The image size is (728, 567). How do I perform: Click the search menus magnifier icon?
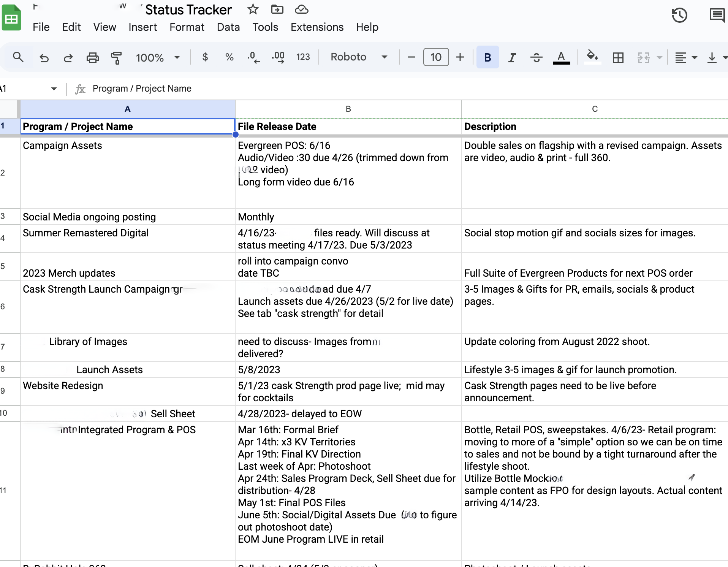point(18,57)
